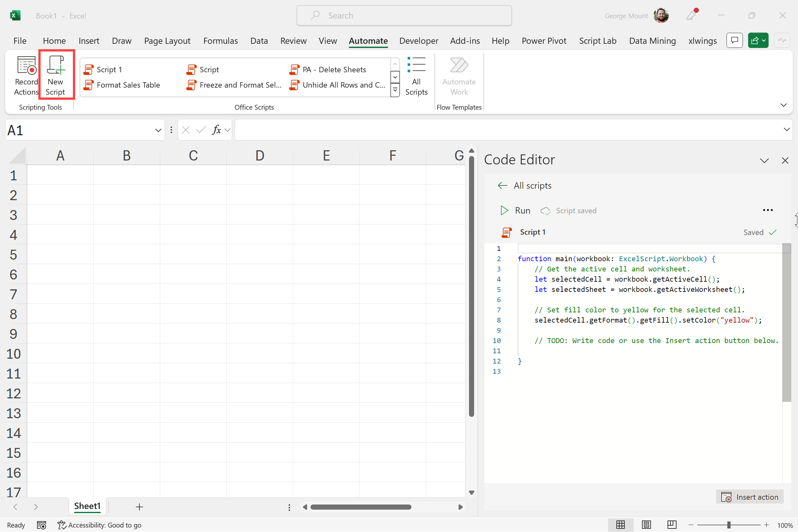The width and height of the screenshot is (798, 532).
Task: Click the back arrow to All scripts
Action: tap(503, 185)
